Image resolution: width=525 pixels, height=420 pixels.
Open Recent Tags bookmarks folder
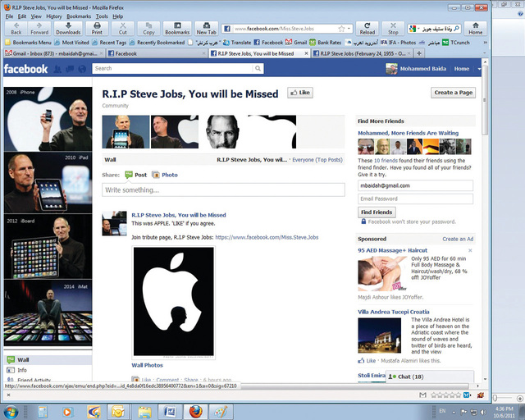[109, 43]
